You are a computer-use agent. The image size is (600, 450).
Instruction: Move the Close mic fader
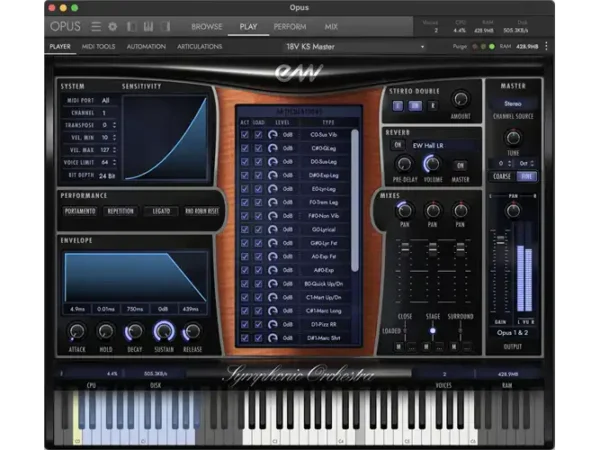coord(404,248)
